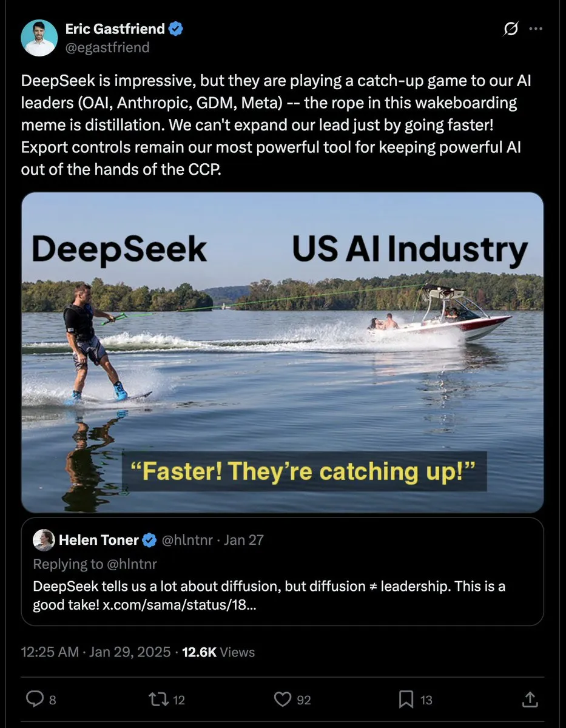Bookmark this post

coord(406,699)
